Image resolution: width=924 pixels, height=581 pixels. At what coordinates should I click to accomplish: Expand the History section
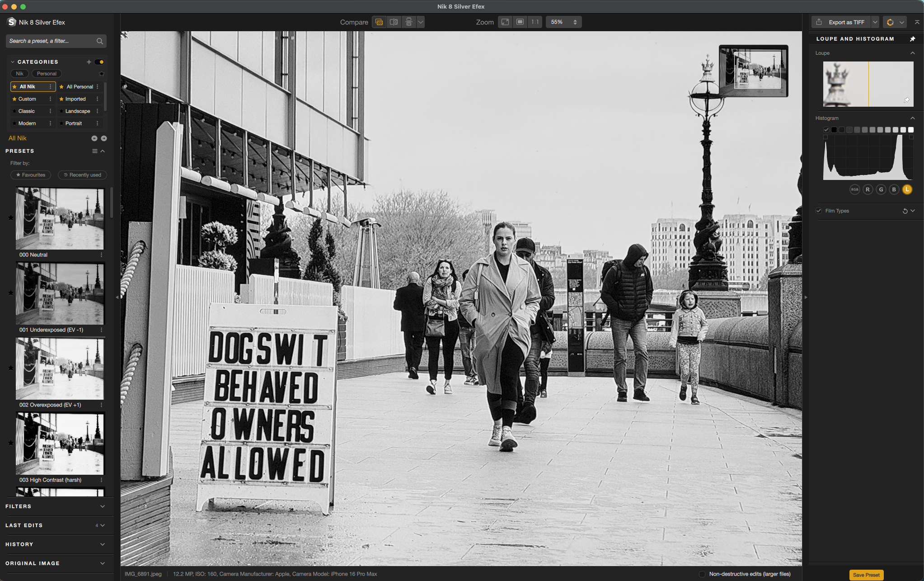[103, 544]
